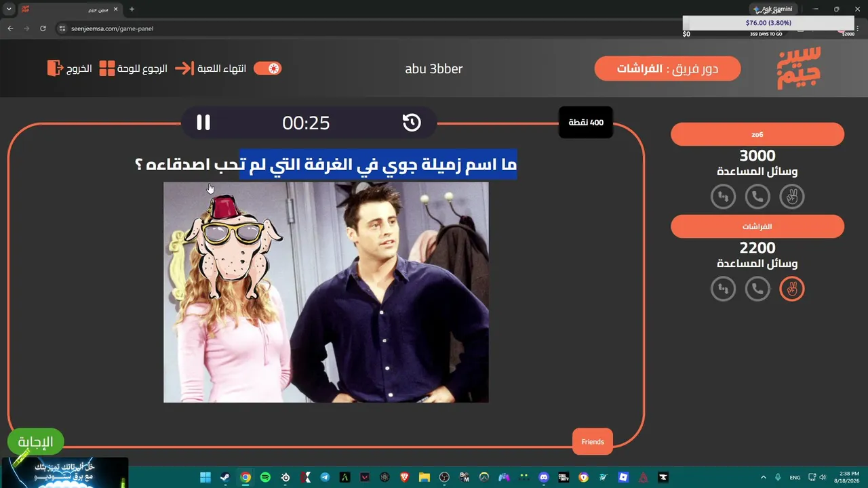This screenshot has width=868, height=488.
Task: Click the دور فريق الفراشات turn indicator
Action: [x=668, y=68]
